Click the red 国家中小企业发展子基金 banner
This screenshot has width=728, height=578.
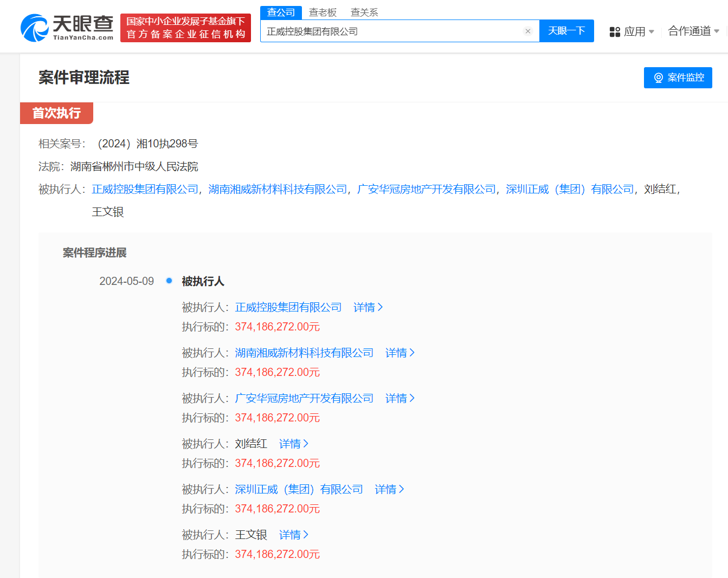(x=185, y=28)
